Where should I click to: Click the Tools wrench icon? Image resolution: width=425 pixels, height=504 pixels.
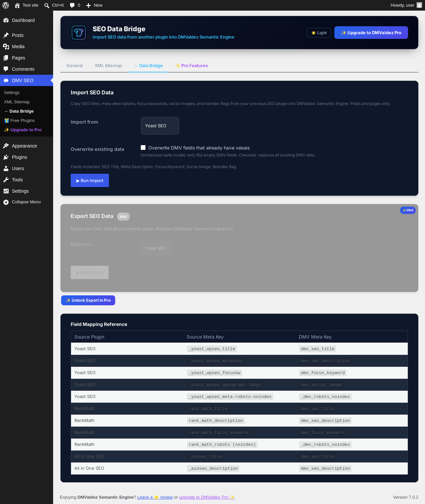click(6, 180)
